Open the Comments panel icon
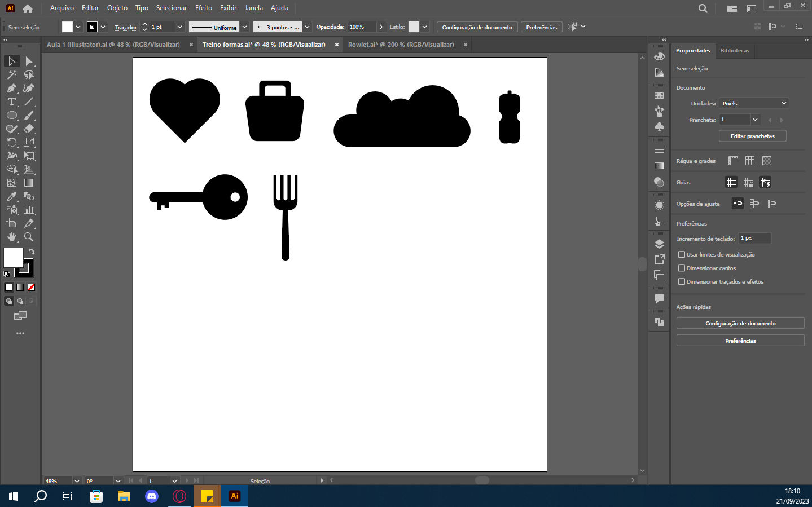 pos(659,298)
